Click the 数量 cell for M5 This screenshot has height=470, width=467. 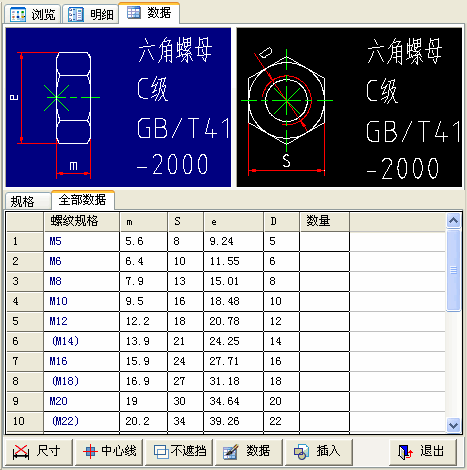pyautogui.click(x=324, y=241)
